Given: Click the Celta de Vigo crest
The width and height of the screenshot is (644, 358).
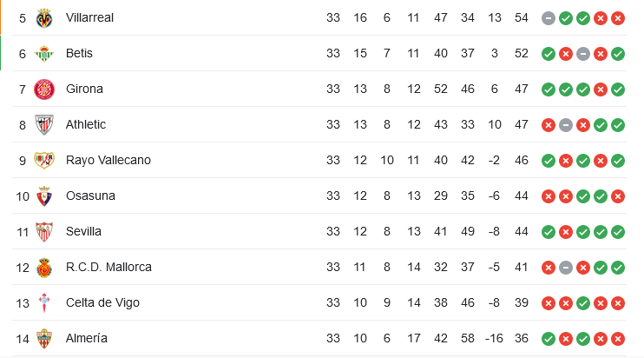Looking at the screenshot, I should pos(44,303).
